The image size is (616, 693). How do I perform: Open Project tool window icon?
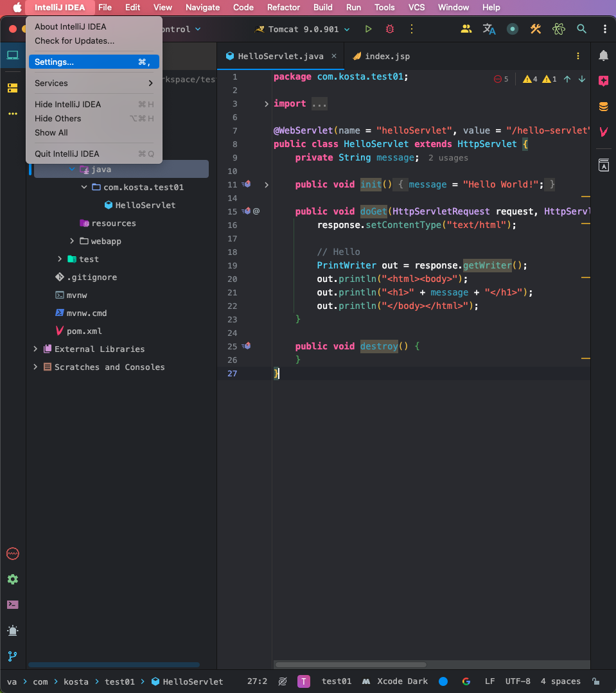(13, 55)
